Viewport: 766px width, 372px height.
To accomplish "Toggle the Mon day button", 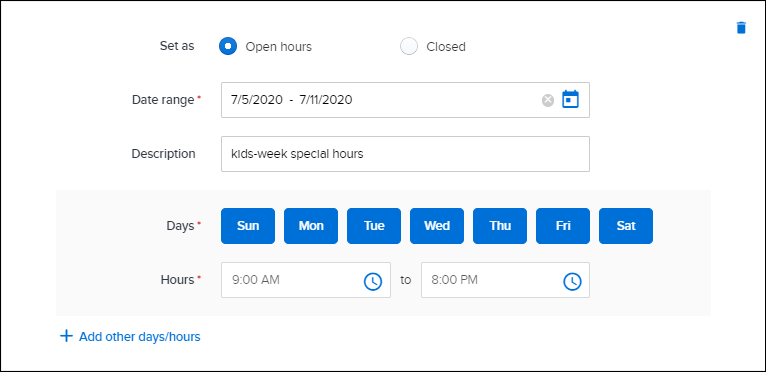I will (311, 226).
